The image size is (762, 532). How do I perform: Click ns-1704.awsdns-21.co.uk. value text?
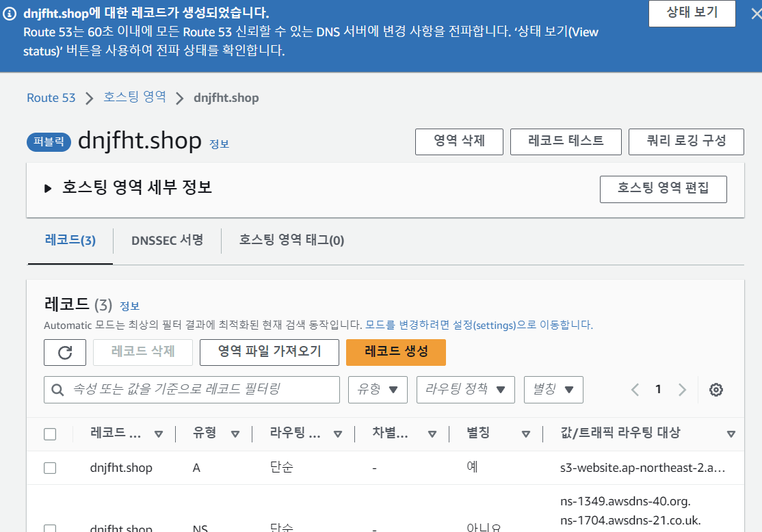(x=630, y=521)
